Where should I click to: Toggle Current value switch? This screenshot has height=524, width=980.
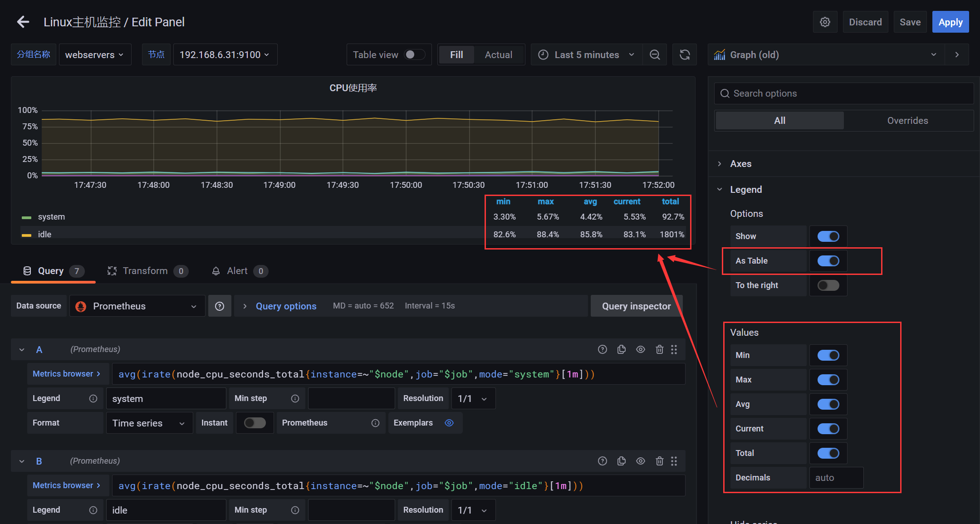(828, 429)
